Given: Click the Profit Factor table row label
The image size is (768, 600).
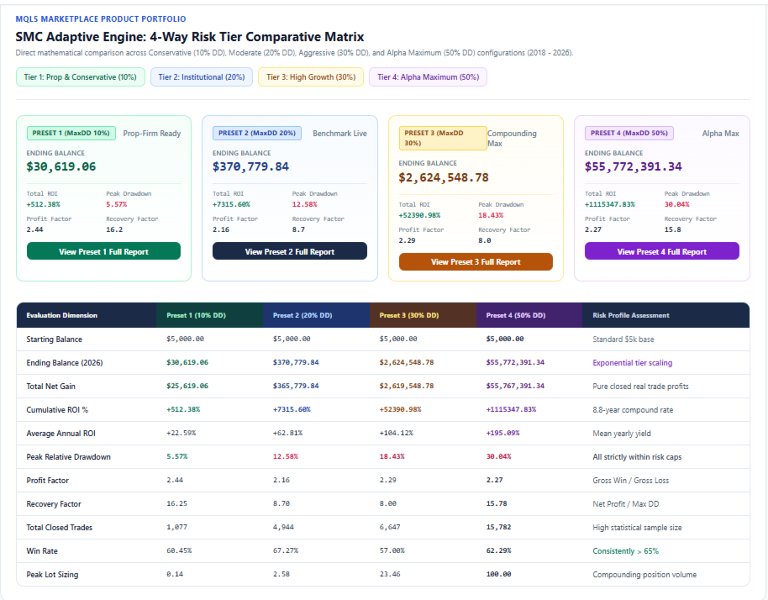Looking at the screenshot, I should 48,480.
